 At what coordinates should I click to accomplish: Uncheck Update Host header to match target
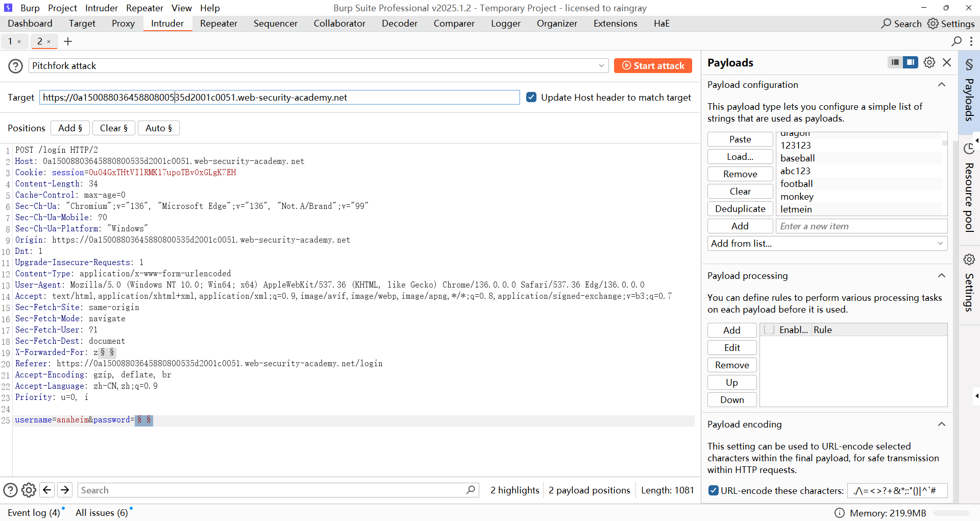pos(531,97)
